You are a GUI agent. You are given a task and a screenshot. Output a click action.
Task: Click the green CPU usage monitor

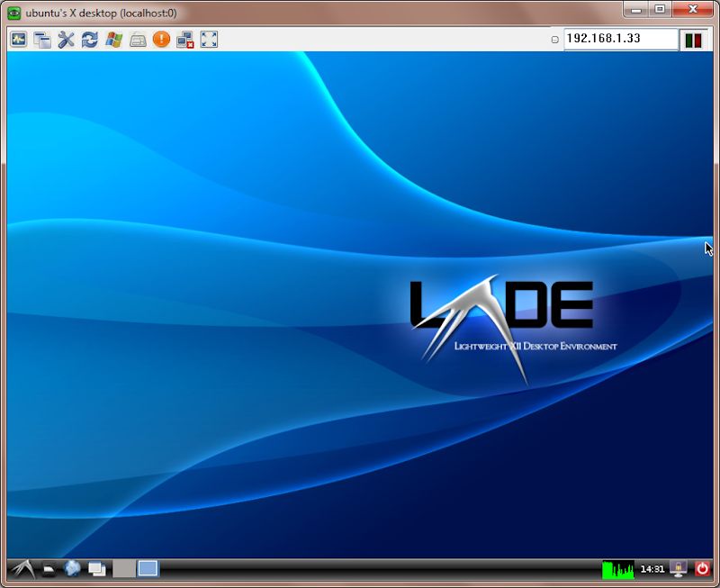(618, 570)
